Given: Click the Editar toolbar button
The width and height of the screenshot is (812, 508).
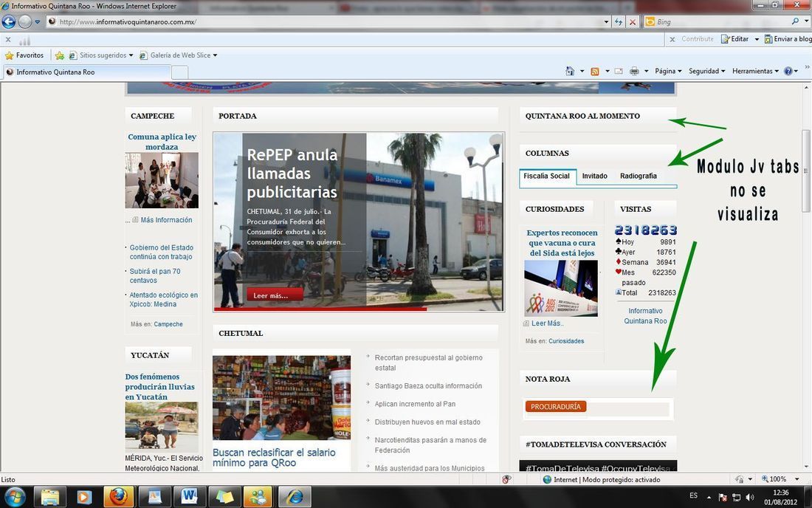Looking at the screenshot, I should point(734,39).
